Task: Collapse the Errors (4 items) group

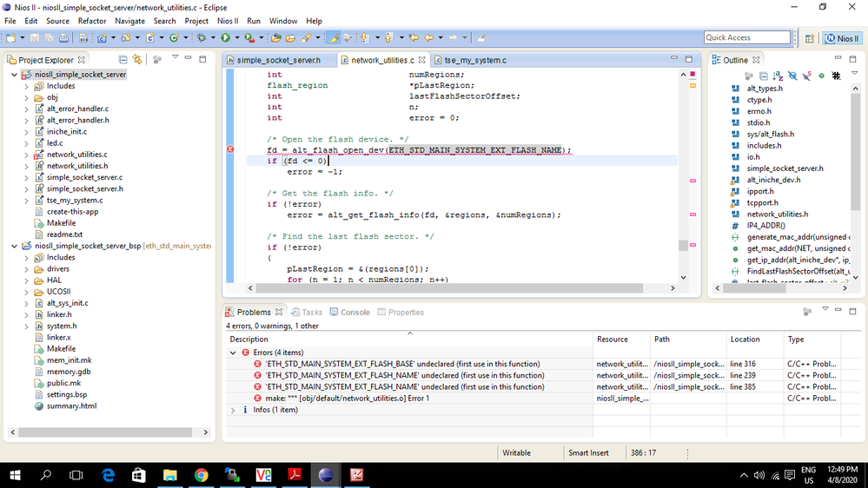Action: pos(233,353)
